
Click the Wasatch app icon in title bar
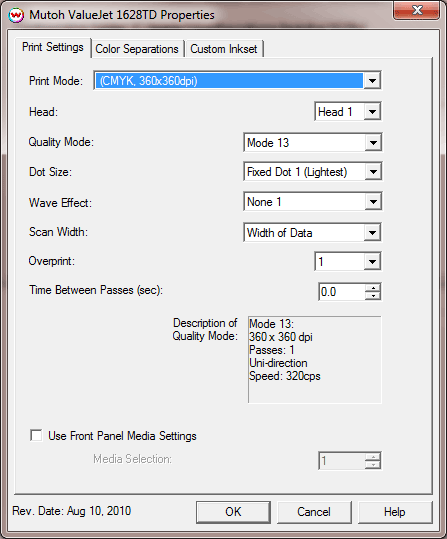16,15
